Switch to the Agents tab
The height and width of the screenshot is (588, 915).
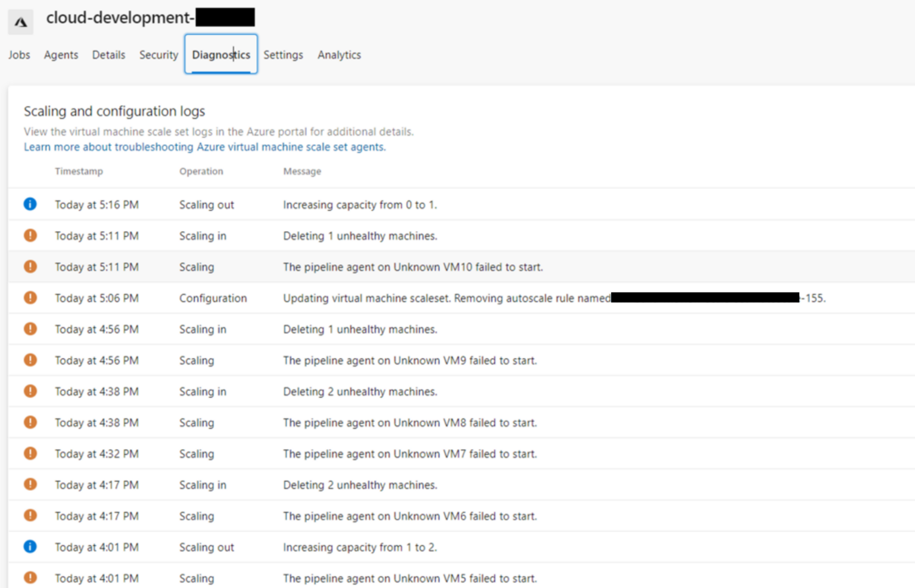coord(61,55)
